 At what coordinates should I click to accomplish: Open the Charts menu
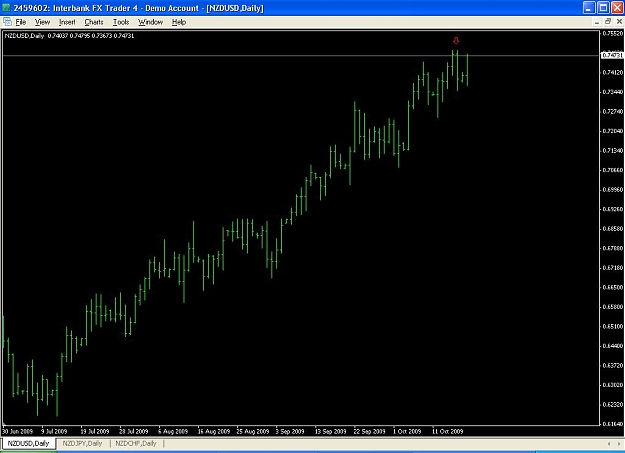pos(94,22)
